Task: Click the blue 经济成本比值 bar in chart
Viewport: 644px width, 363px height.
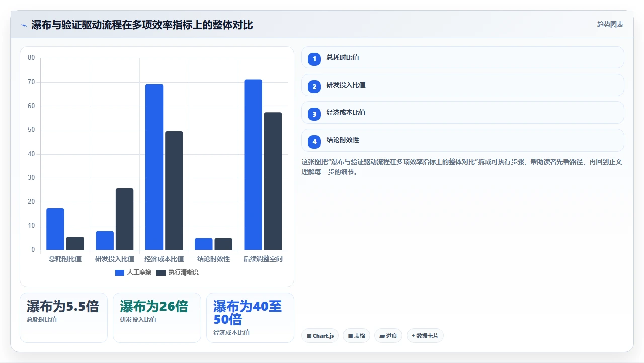Action: click(154, 167)
